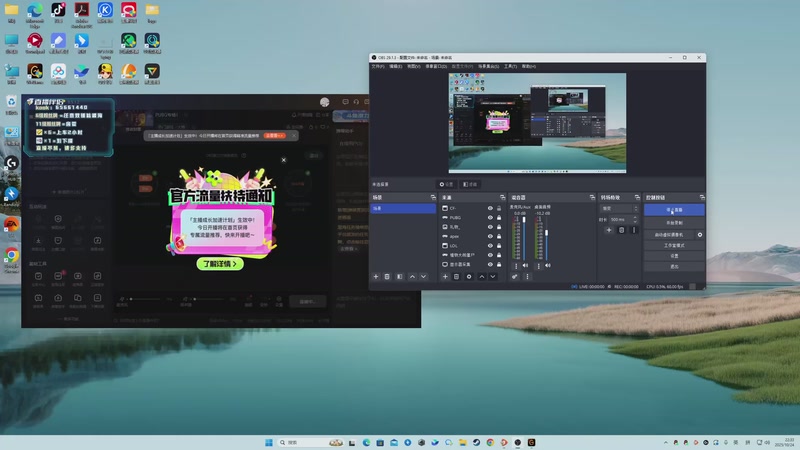The width and height of the screenshot is (800, 450).
Task: Hide the LOL source
Action: (x=490, y=245)
